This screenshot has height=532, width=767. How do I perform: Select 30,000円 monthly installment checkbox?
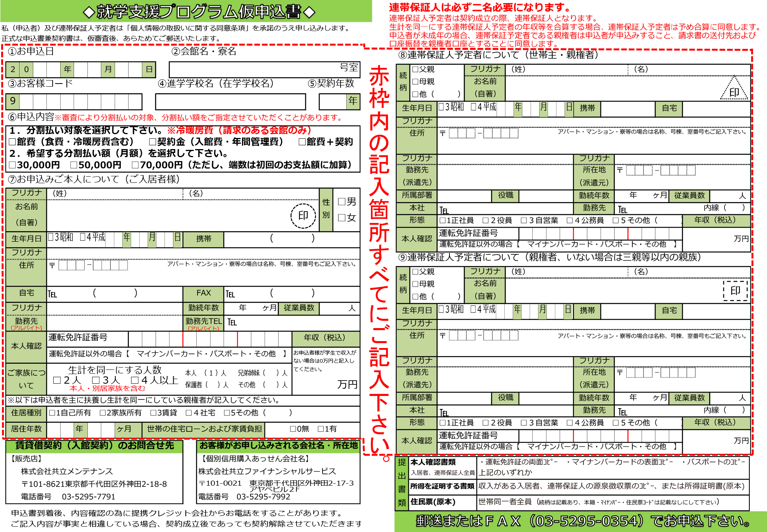coord(12,165)
